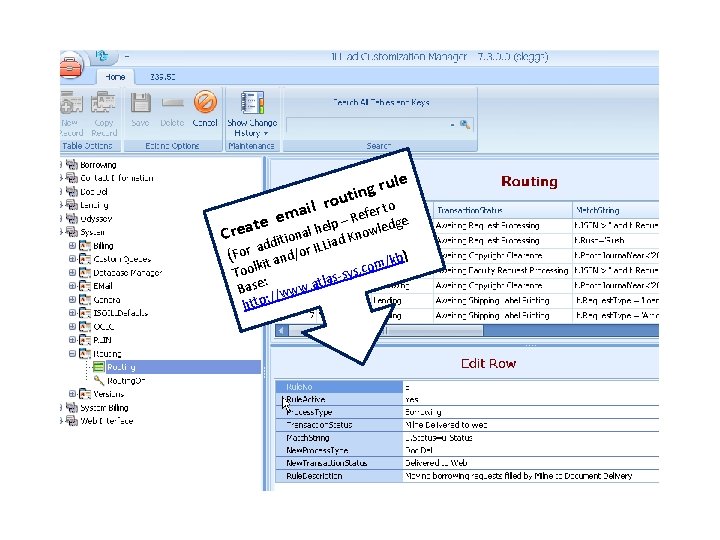
Task: Click the MatchString value in Edit Row
Action: tap(531, 438)
